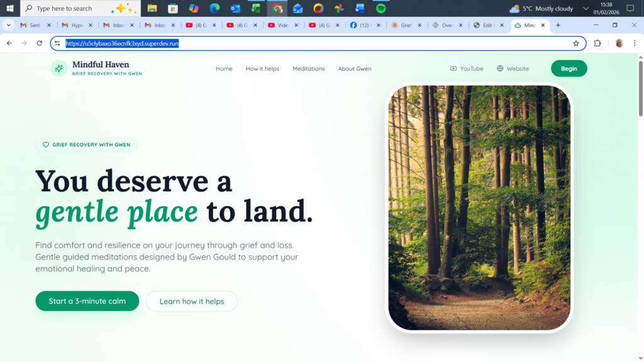This screenshot has width=644, height=362.
Task: Click the Learn how it helps button
Action: [192, 301]
